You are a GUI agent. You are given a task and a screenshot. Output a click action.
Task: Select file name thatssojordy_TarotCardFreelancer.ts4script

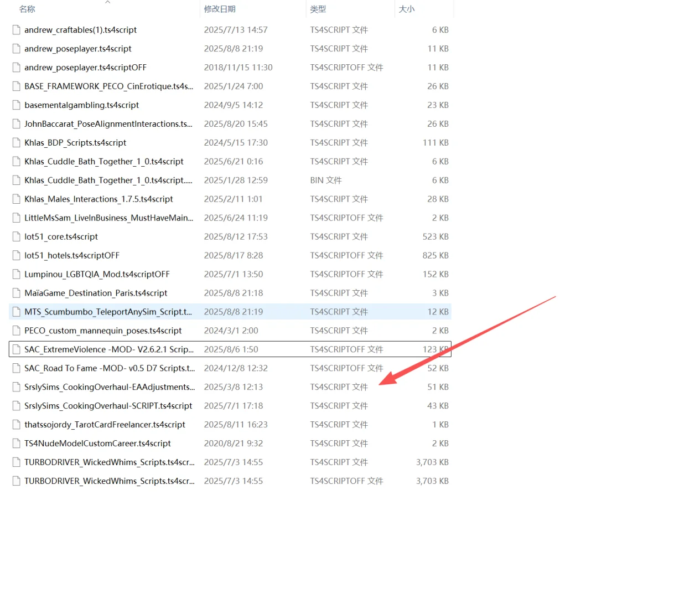click(x=105, y=425)
